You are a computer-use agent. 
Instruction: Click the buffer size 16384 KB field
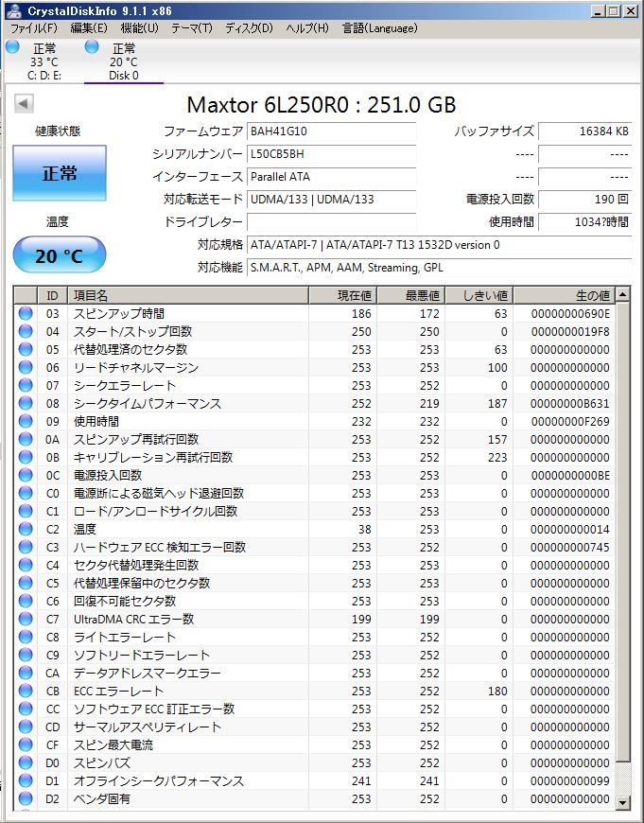tap(584, 131)
